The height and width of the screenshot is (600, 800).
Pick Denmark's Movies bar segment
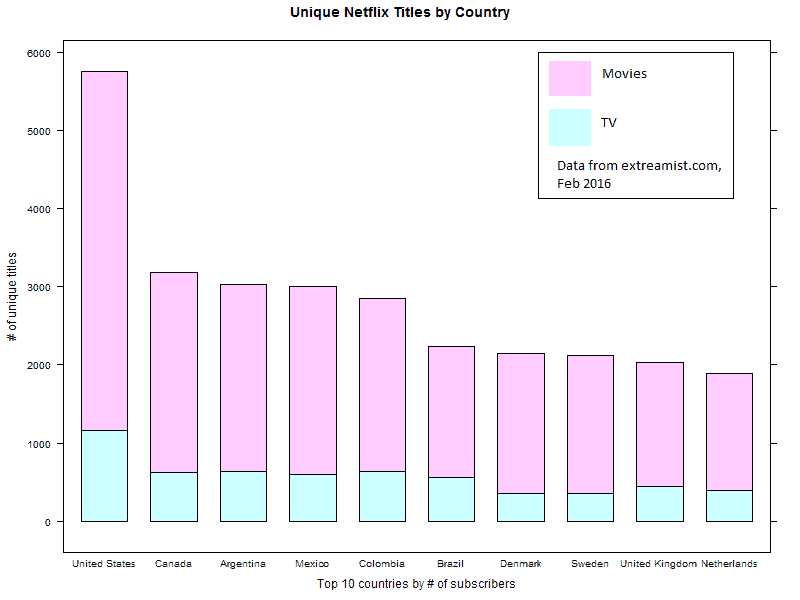[521, 423]
